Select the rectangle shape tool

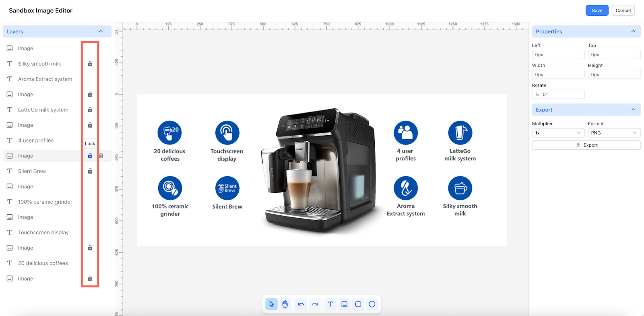point(358,304)
